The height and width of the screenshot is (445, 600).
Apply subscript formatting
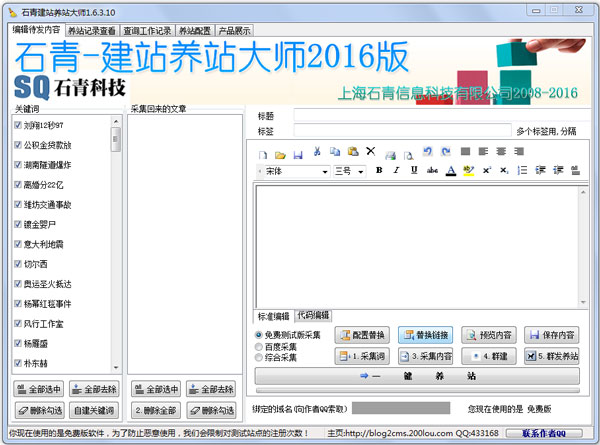point(504,170)
